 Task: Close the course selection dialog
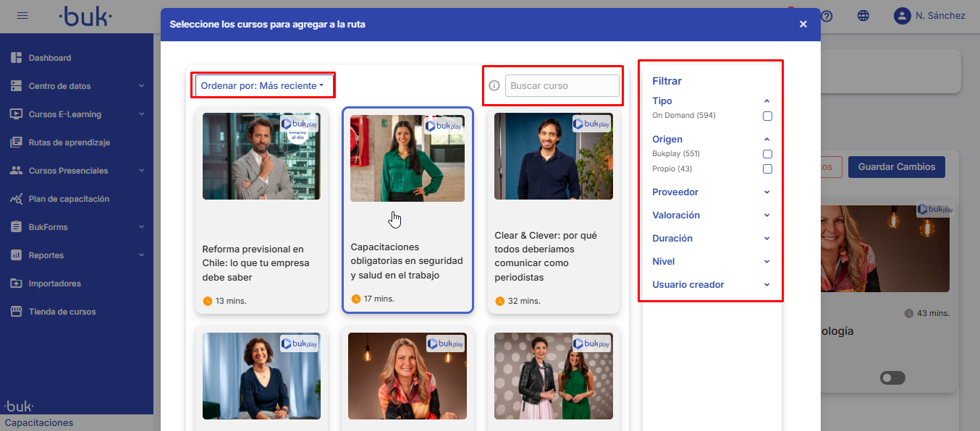tap(803, 24)
